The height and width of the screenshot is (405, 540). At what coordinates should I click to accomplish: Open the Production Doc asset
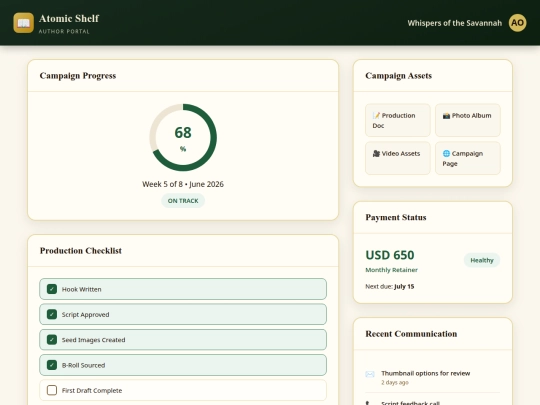[x=398, y=120]
